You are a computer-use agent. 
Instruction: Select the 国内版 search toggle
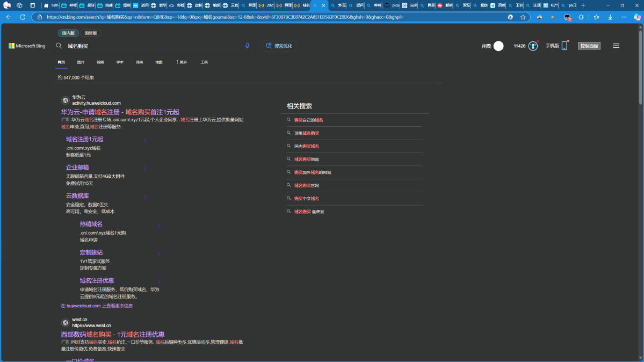pos(68,33)
